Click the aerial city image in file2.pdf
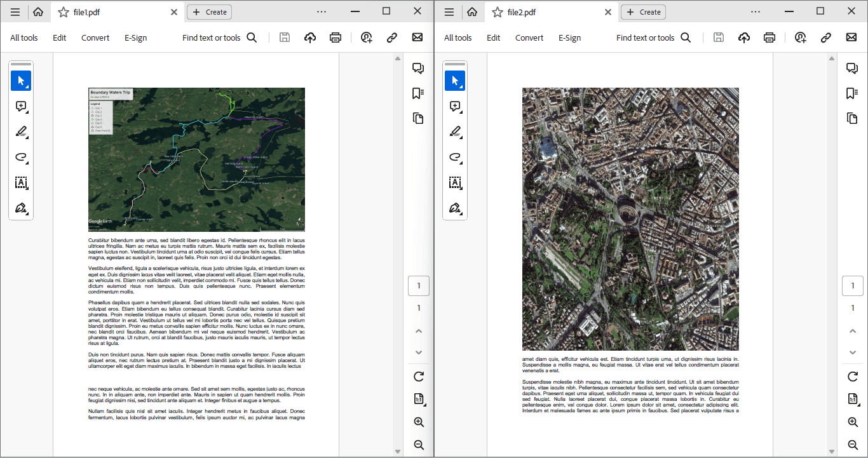 (630, 219)
